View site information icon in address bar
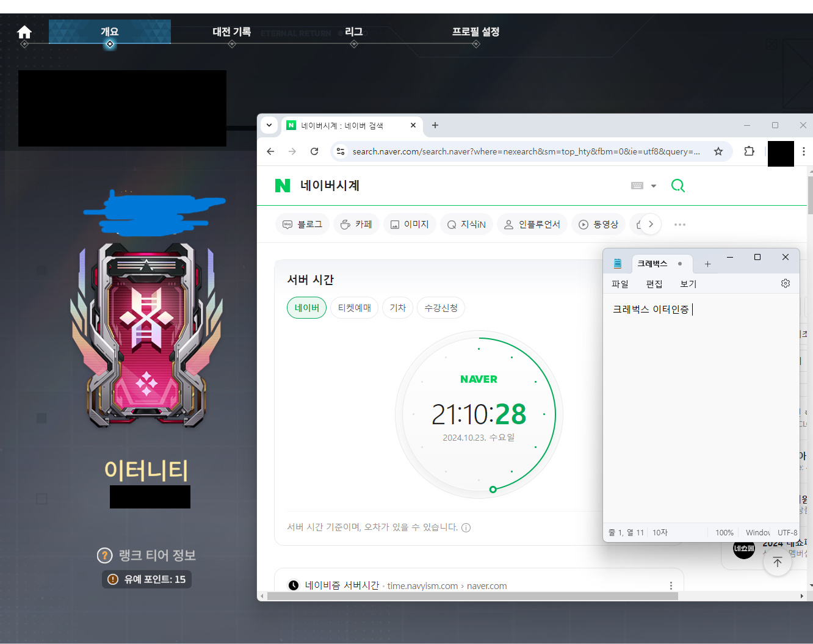813x644 pixels. [341, 151]
